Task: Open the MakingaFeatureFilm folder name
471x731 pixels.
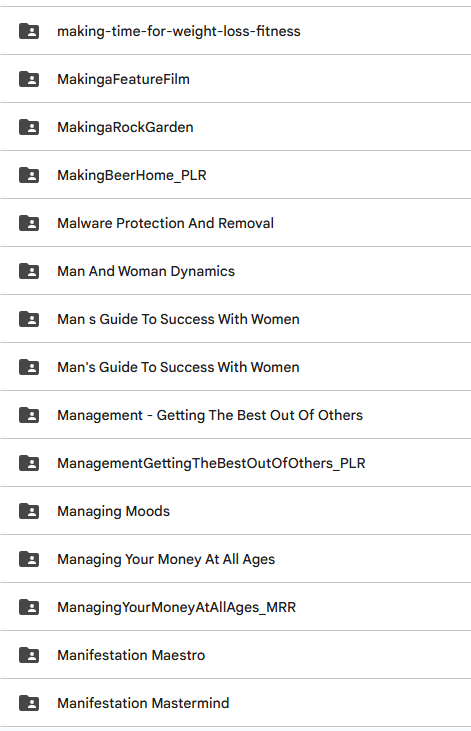Action: [123, 79]
